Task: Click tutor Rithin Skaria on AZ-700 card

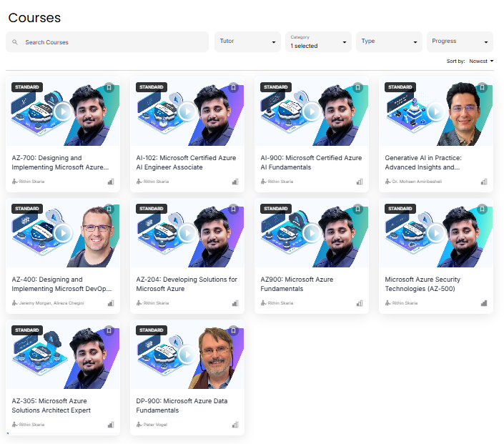Action: tap(31, 182)
